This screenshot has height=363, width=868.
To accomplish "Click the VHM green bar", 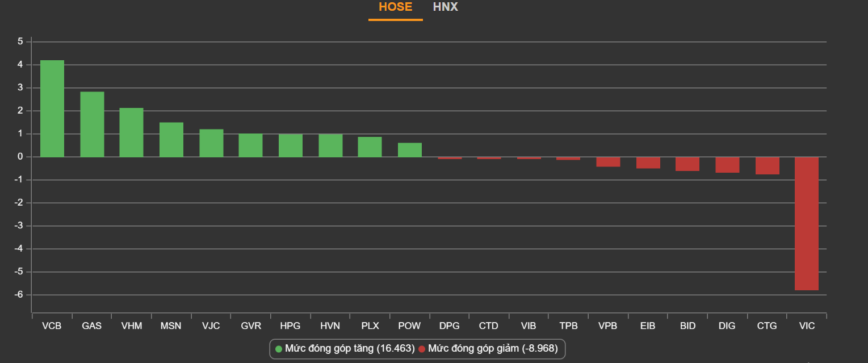I will coord(131,132).
